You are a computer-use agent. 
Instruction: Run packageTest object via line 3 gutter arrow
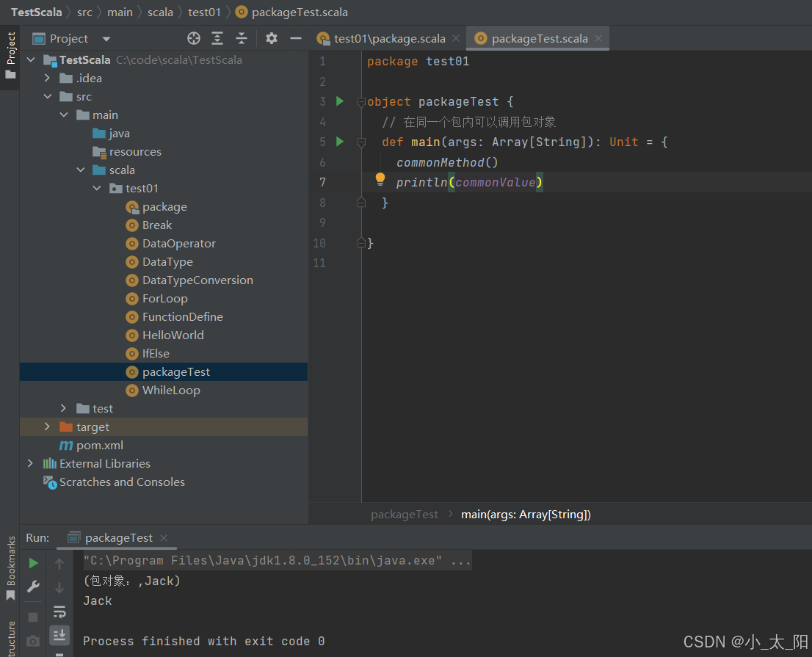[340, 101]
